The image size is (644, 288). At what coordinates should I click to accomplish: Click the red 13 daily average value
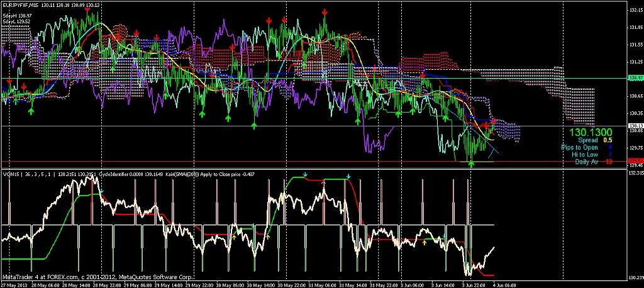(x=609, y=162)
